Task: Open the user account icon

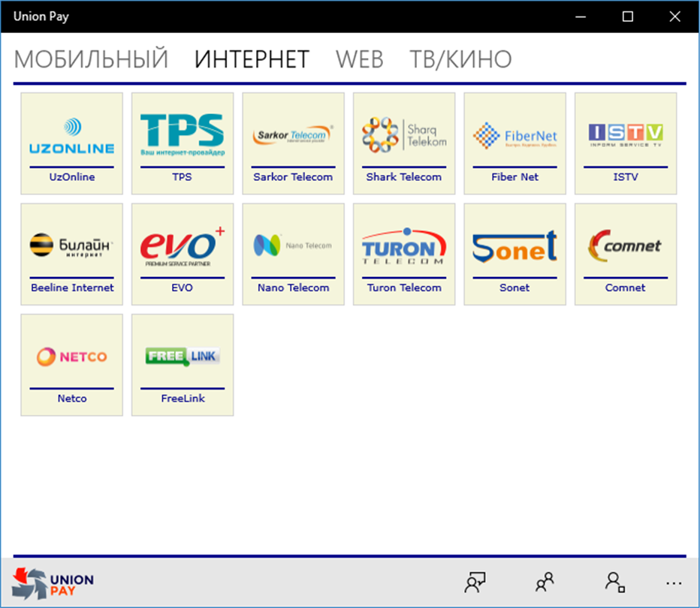Action: [615, 582]
